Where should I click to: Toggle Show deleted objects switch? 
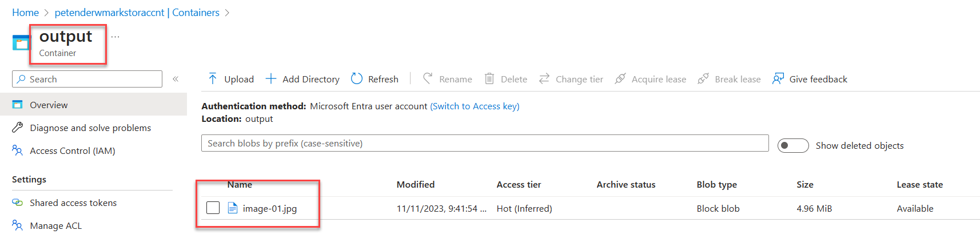click(x=793, y=146)
